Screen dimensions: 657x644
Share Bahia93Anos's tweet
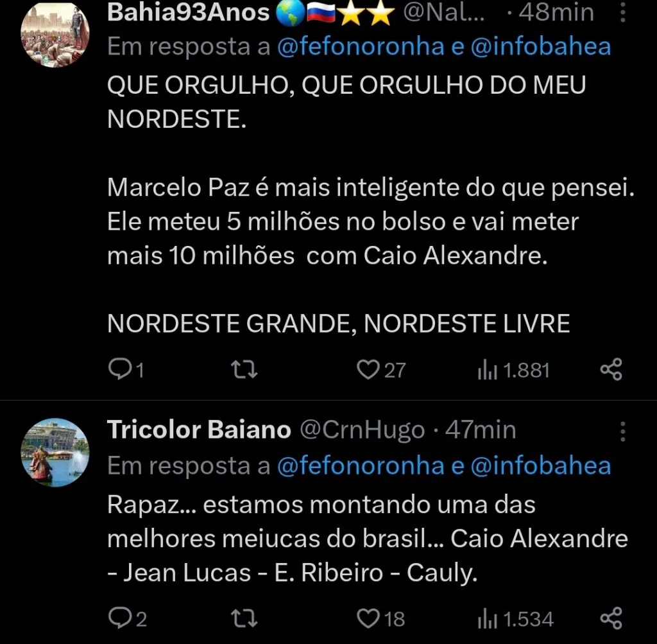coord(610,369)
